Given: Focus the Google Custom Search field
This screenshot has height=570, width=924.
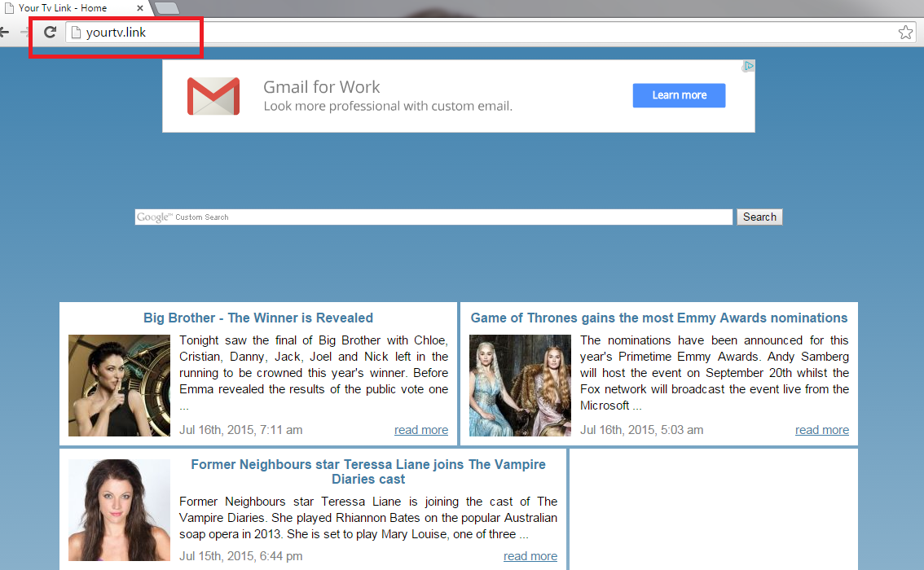Looking at the screenshot, I should coord(433,217).
